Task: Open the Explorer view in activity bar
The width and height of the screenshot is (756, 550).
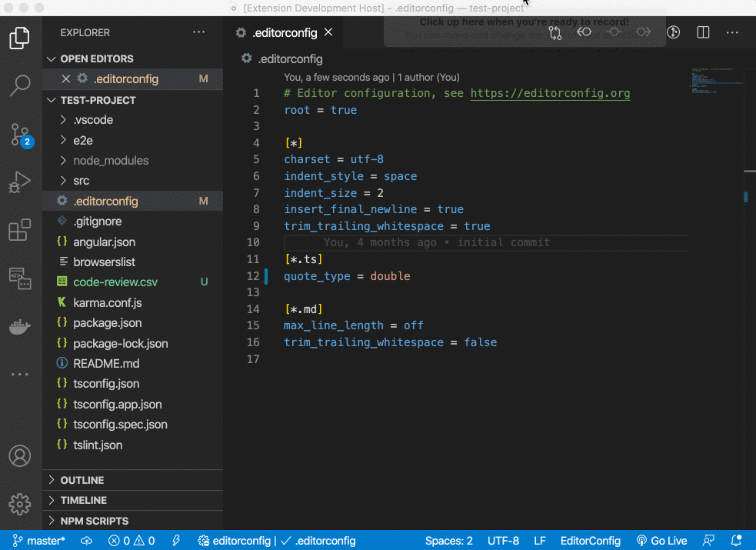Action: [19, 38]
